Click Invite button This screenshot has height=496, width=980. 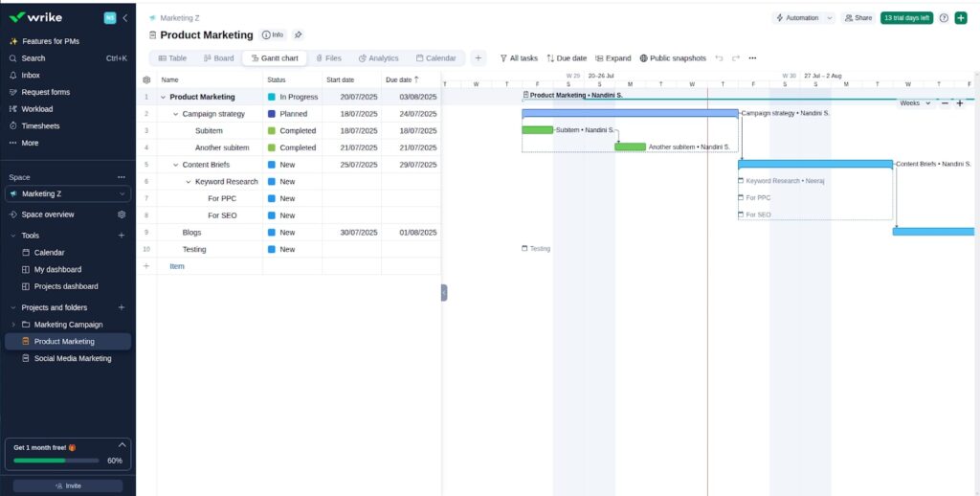68,486
